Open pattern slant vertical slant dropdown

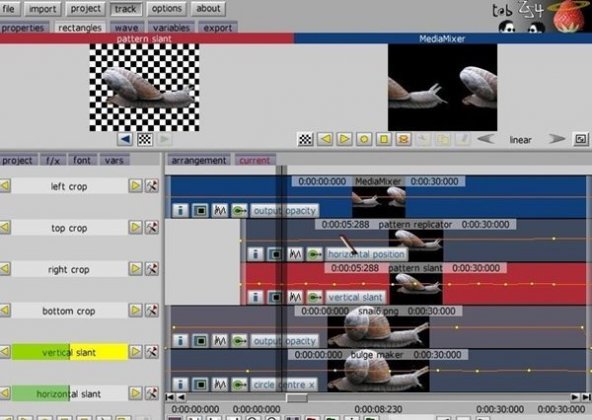[x=356, y=297]
